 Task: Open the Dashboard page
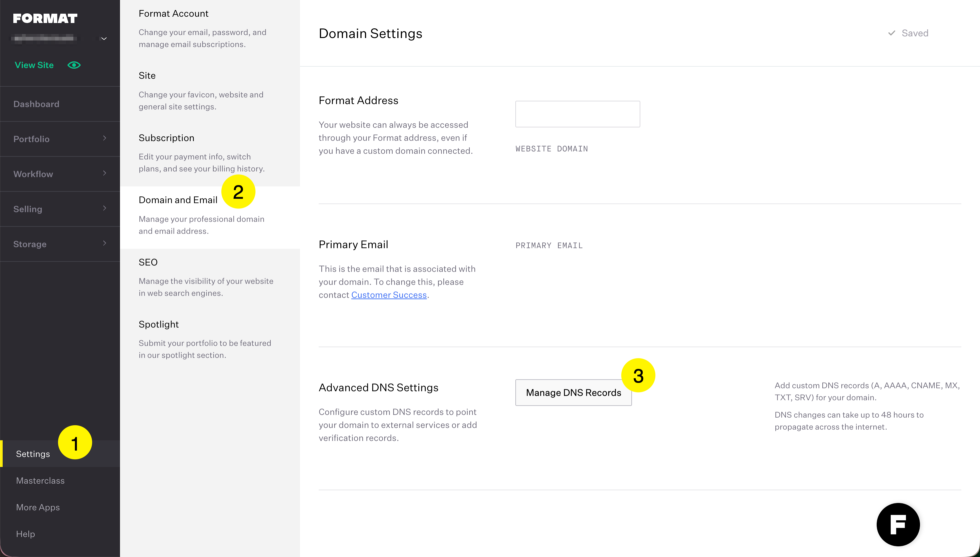(36, 104)
